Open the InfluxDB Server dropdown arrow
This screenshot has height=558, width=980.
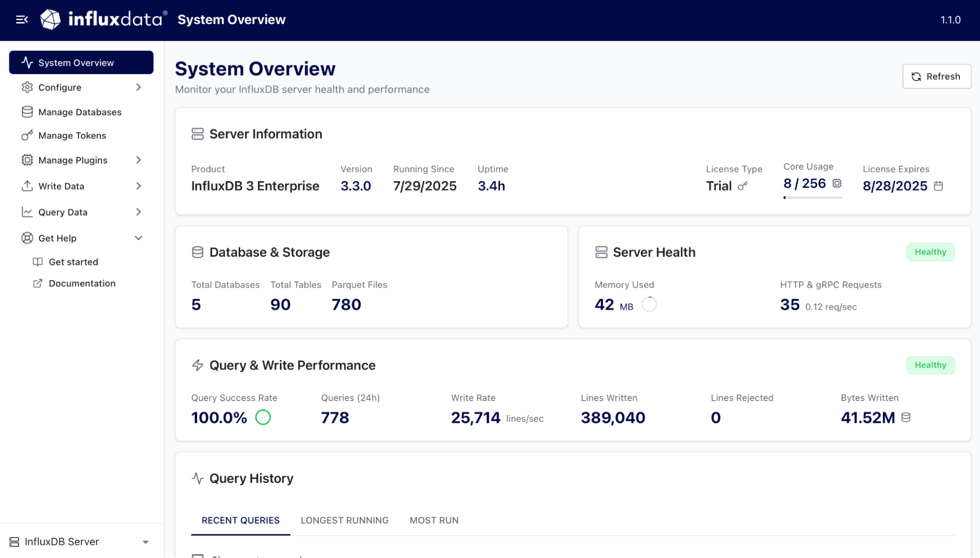pos(146,542)
